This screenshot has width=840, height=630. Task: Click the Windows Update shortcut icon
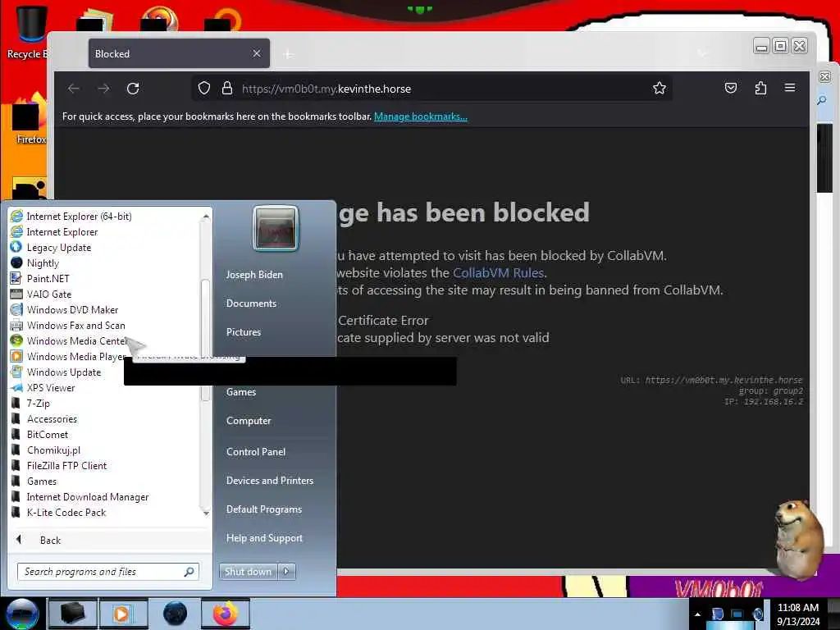click(16, 372)
